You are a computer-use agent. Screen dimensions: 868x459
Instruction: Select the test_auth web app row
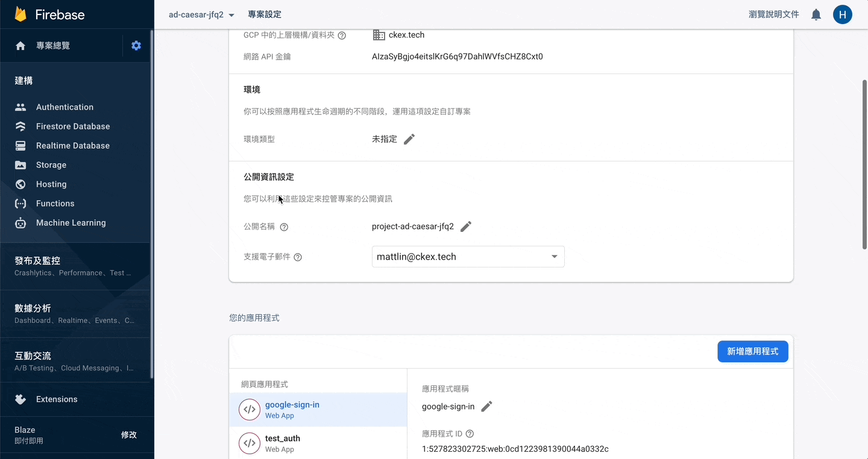(318, 443)
